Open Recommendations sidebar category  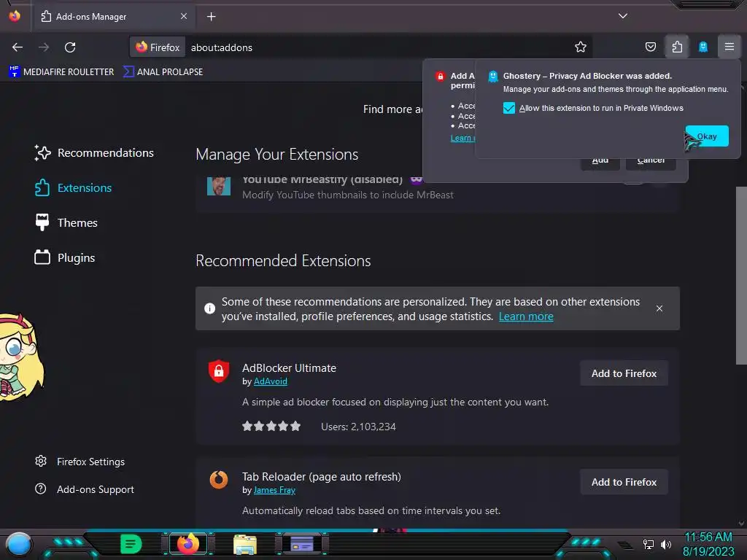[x=94, y=153]
